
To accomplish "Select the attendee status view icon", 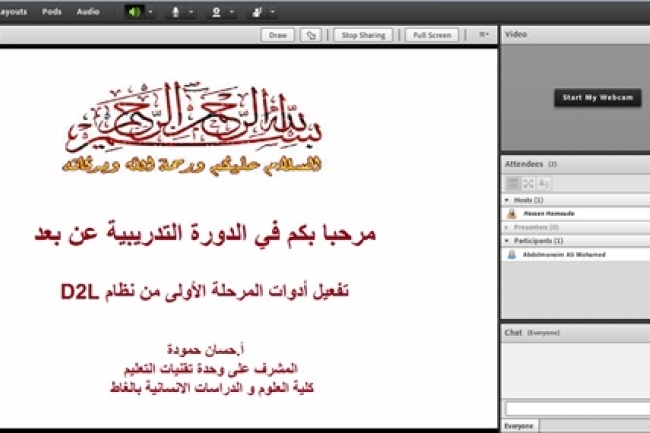I will point(543,183).
